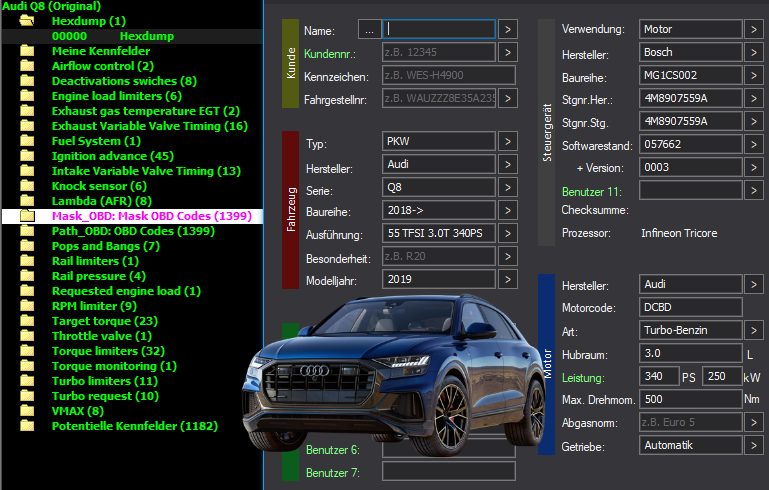Open arrow dropdown beside Stgnr.Stg. field
The image size is (769, 490).
coord(754,121)
